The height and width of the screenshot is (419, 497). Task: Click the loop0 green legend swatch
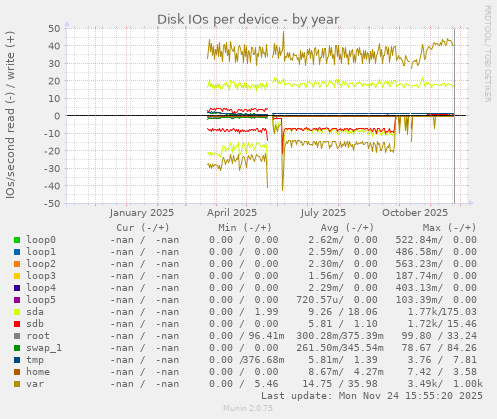[x=17, y=240]
